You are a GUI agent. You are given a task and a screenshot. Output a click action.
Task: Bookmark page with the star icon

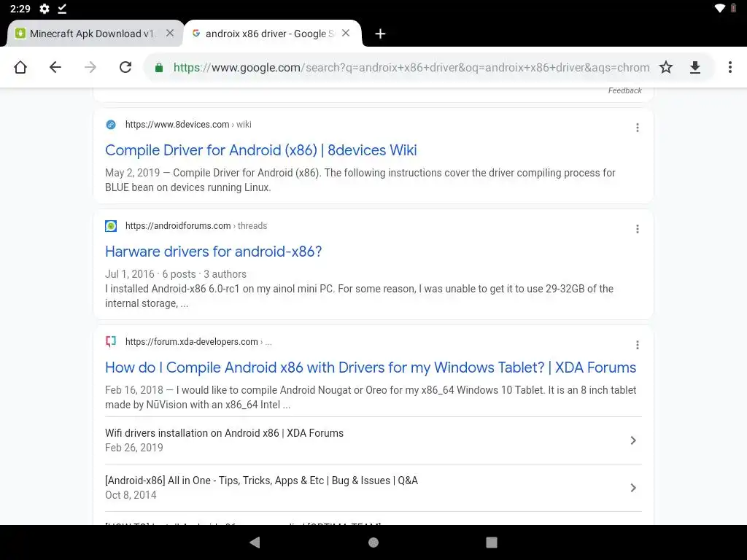[666, 67]
